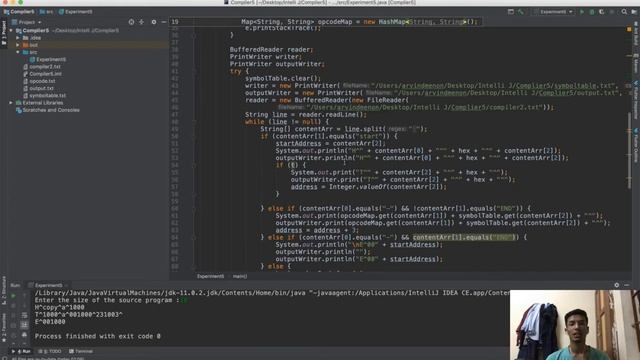Run with Coverage icon in top toolbar

tap(602, 12)
